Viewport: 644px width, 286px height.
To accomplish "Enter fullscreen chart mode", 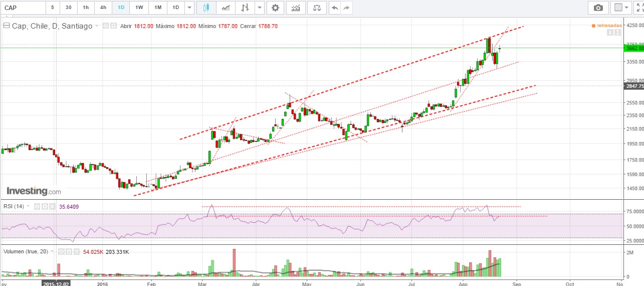I will click(638, 8).
